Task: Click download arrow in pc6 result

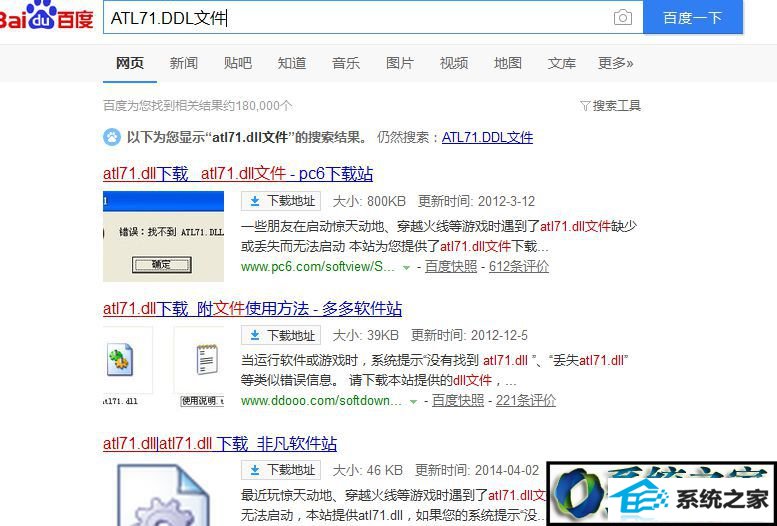Action: tap(255, 201)
